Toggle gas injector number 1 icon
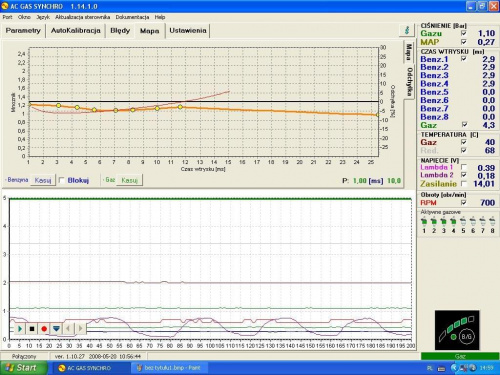This screenshot has width=500, height=375. [x=424, y=221]
